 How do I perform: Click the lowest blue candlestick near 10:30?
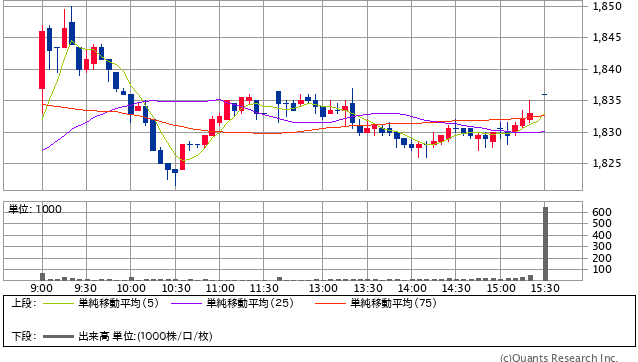coord(175,171)
